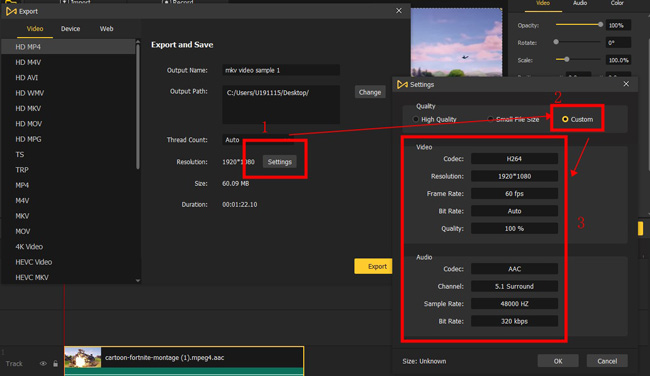Toggle track visibility eye icon
Viewport: 650px width, 376px height.
click(x=43, y=364)
